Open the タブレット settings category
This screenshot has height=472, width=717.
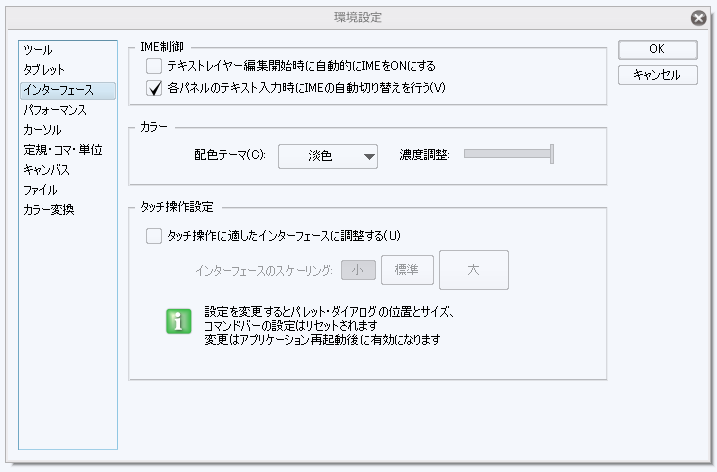(44, 70)
